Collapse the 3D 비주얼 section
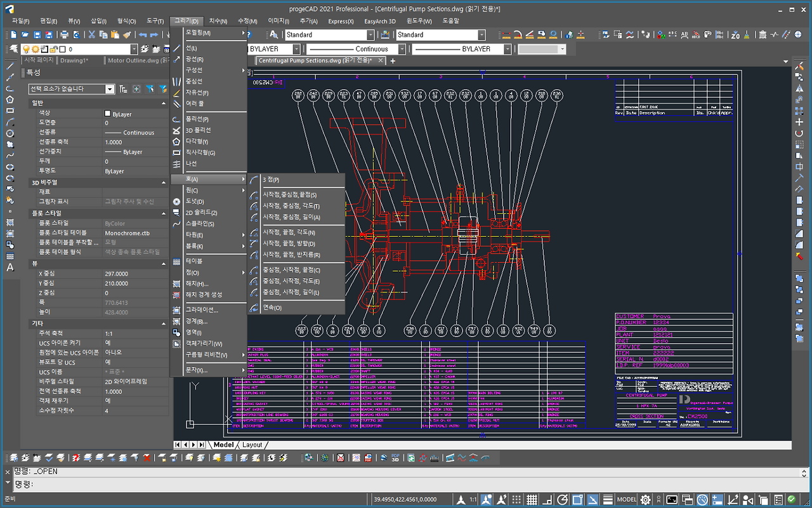This screenshot has height=508, width=812. point(164,182)
